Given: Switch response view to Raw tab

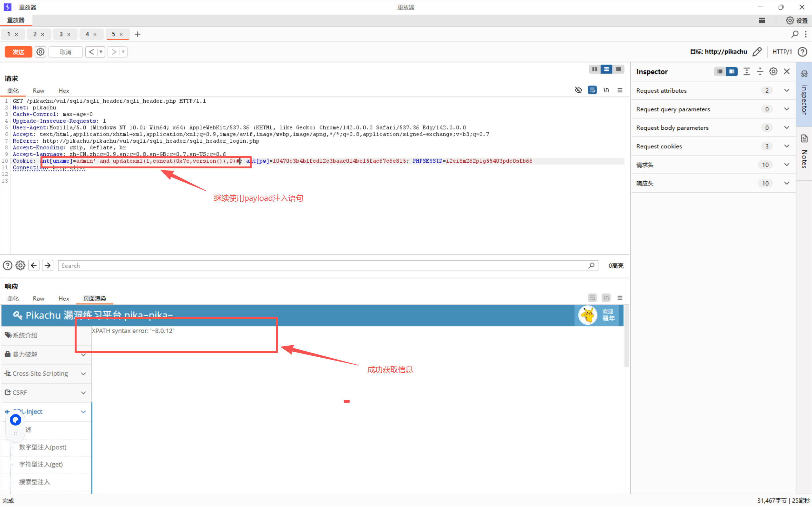Looking at the screenshot, I should coord(38,298).
